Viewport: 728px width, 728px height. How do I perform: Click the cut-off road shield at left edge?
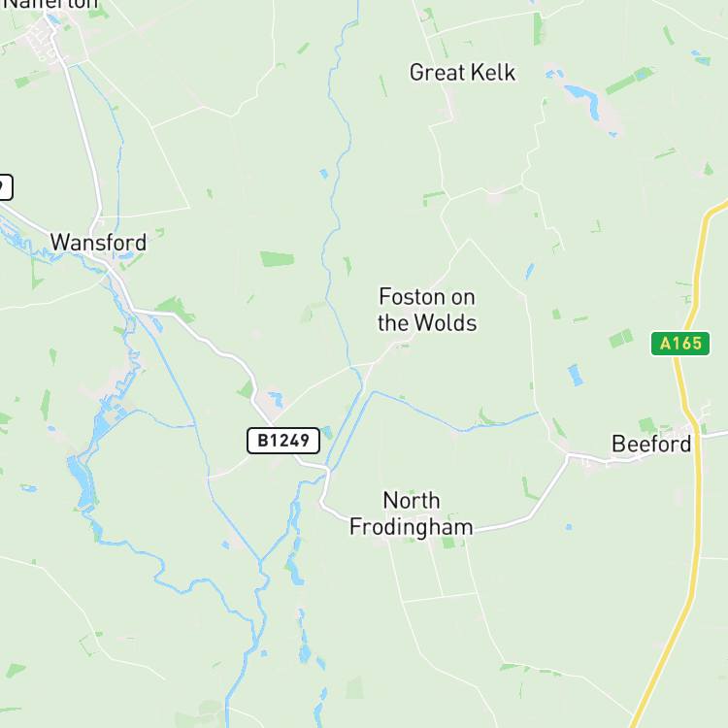(6, 187)
